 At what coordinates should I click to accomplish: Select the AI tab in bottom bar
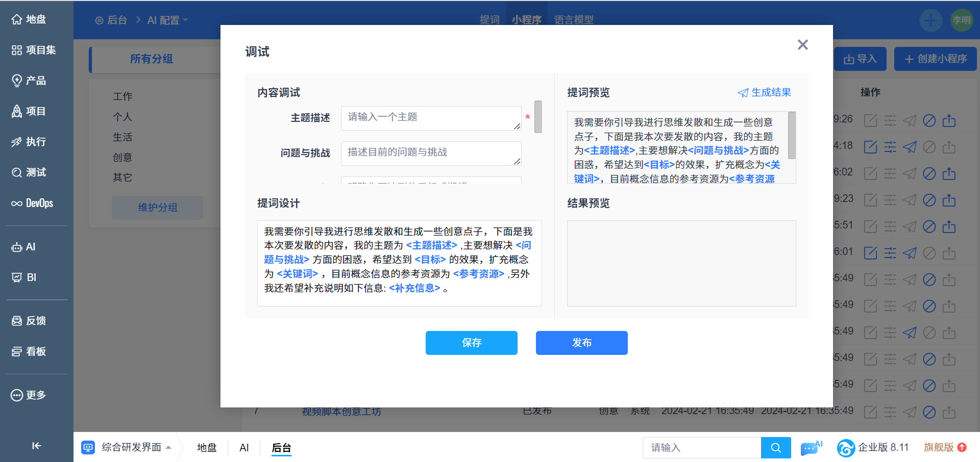point(244,447)
